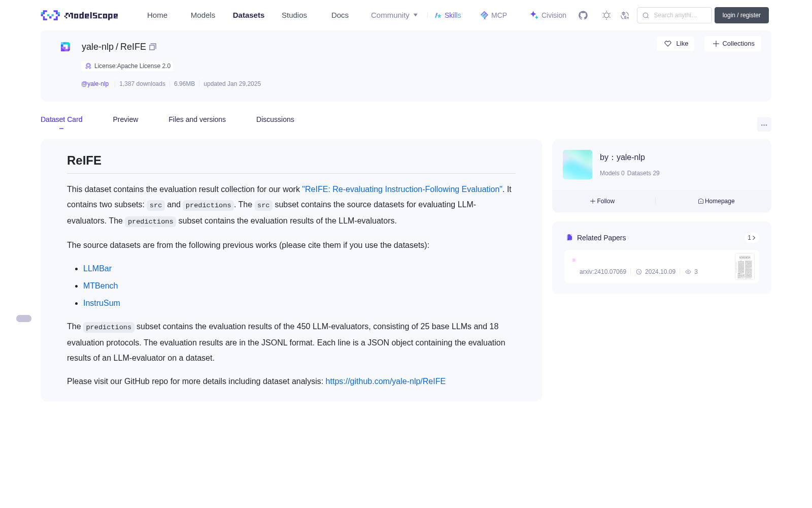This screenshot has height=508, width=812.
Task: Click the 1,387 downloads text
Action: coord(142,84)
